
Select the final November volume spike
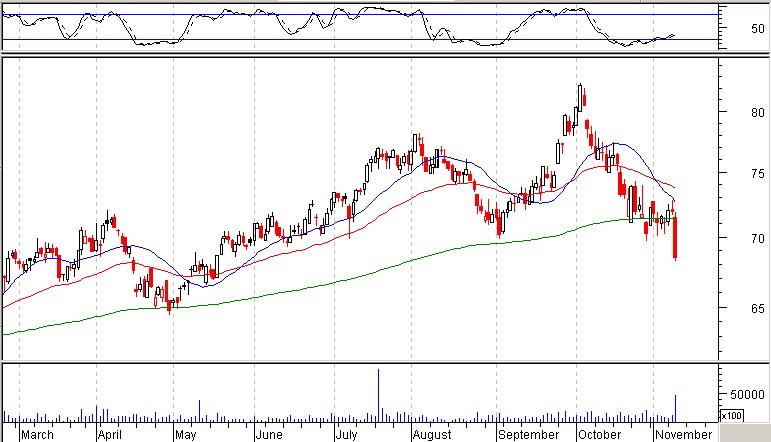click(676, 409)
